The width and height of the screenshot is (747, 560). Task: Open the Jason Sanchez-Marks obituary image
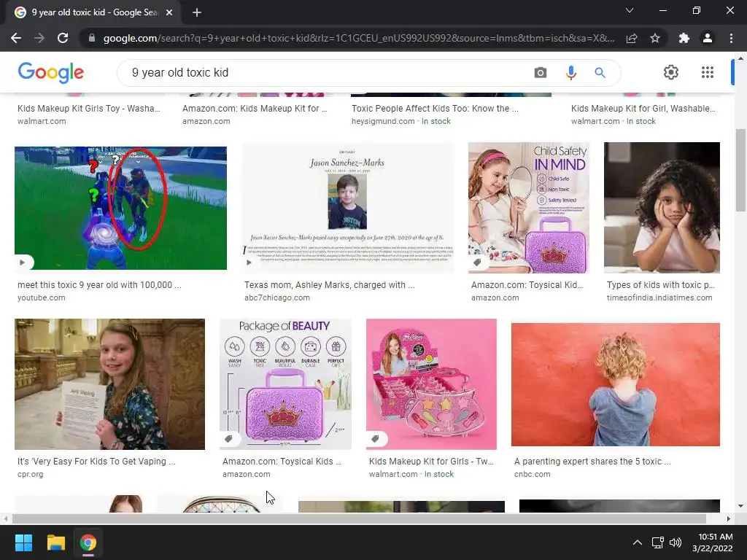pos(348,208)
